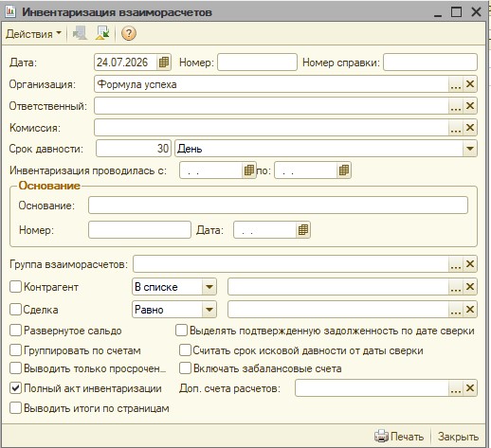491x448 pixels.
Task: Click the green arrow toolbar icon
Action: [x=102, y=33]
